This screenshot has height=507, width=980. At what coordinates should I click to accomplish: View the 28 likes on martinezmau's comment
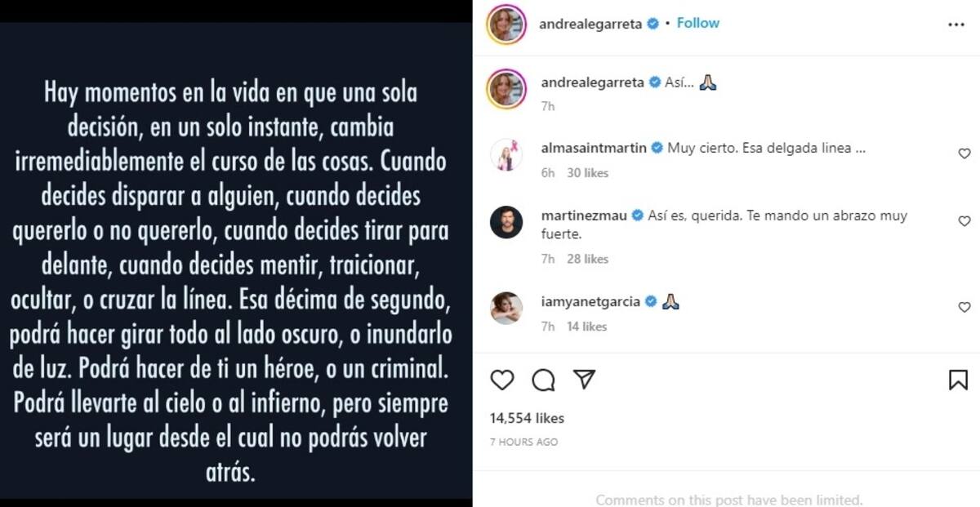click(587, 259)
